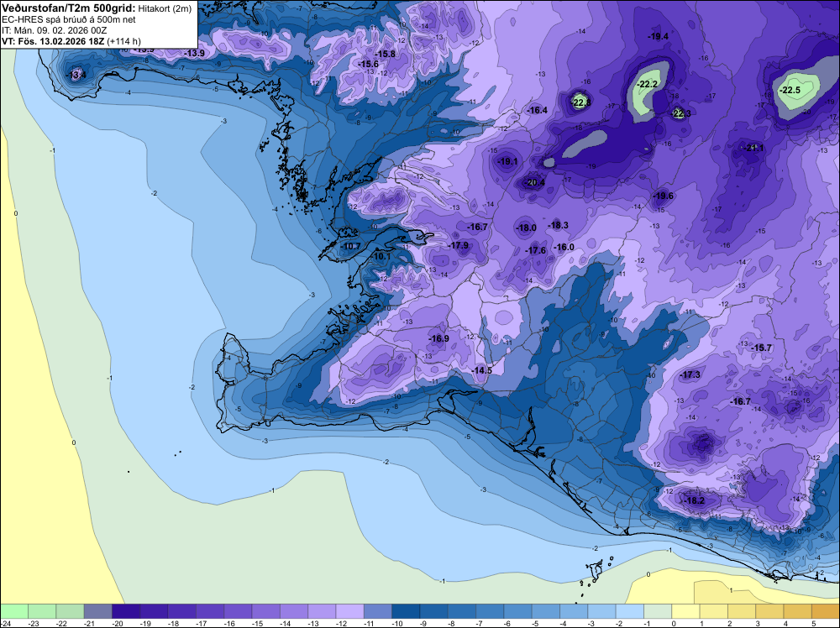The height and width of the screenshot is (628, 840).
Task: Click the 'IT: Mán. 09. 02. 2026 00Z' line
Action: [x=54, y=30]
